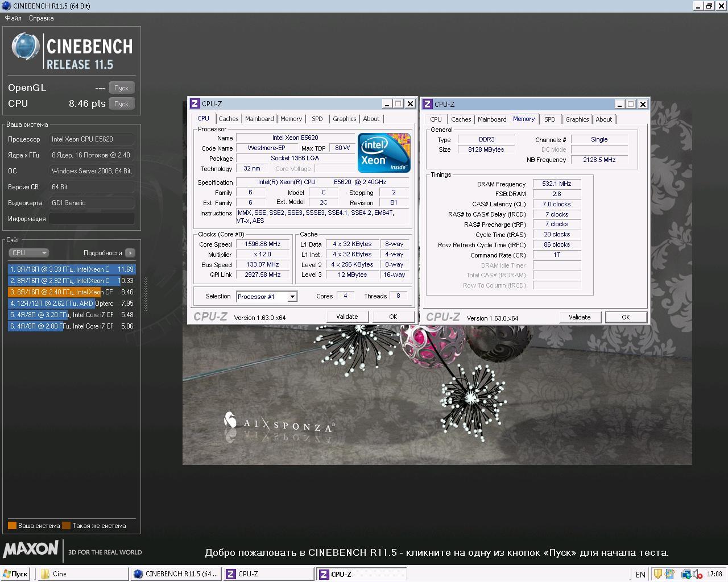Click the Bus Speed value 133.07 MHz

[x=262, y=265]
